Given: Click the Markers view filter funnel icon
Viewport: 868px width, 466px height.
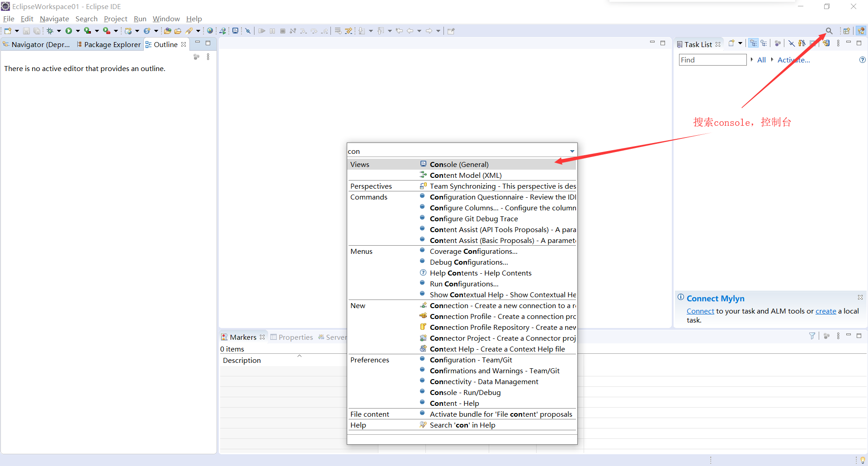Looking at the screenshot, I should [x=812, y=336].
